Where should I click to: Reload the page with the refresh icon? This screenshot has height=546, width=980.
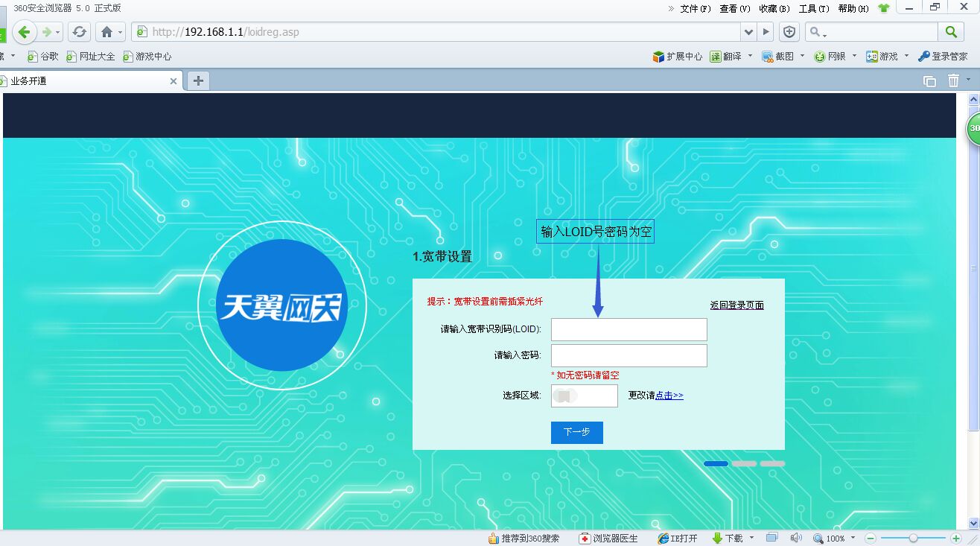tap(80, 32)
